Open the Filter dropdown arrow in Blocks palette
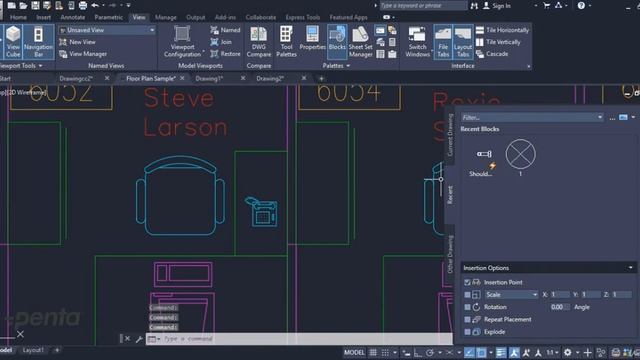This screenshot has height=360, width=640. pyautogui.click(x=600, y=118)
